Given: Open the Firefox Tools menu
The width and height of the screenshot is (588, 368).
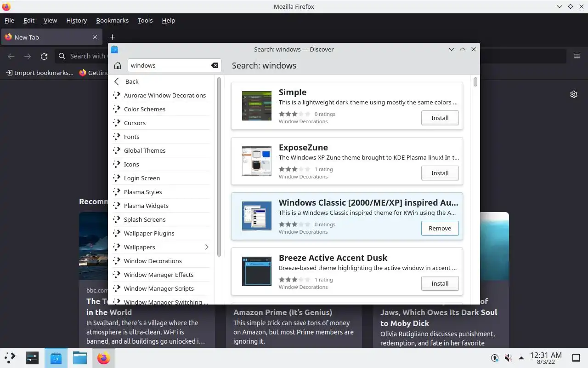Looking at the screenshot, I should coord(145,20).
